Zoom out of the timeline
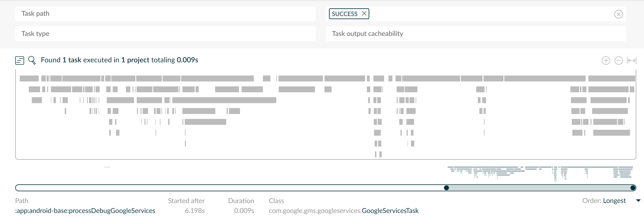 [x=619, y=61]
